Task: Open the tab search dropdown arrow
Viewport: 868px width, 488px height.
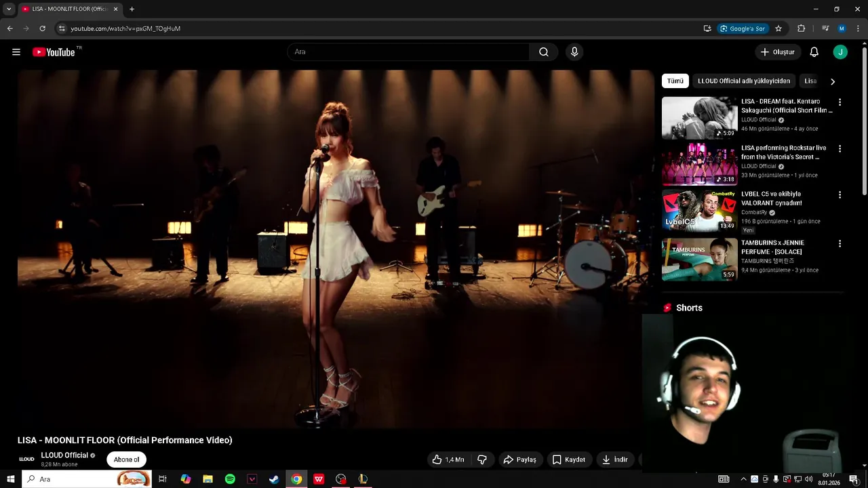Action: 9,9
